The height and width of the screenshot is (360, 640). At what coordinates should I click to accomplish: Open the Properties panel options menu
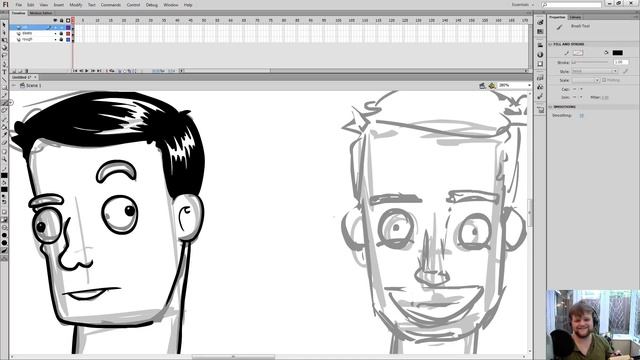point(636,17)
